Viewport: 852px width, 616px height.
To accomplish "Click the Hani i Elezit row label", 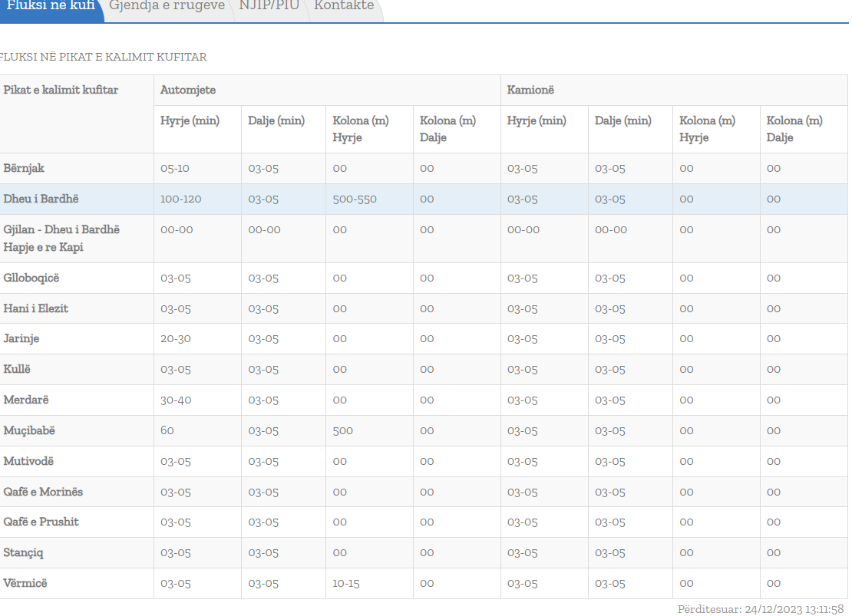I will [x=36, y=308].
